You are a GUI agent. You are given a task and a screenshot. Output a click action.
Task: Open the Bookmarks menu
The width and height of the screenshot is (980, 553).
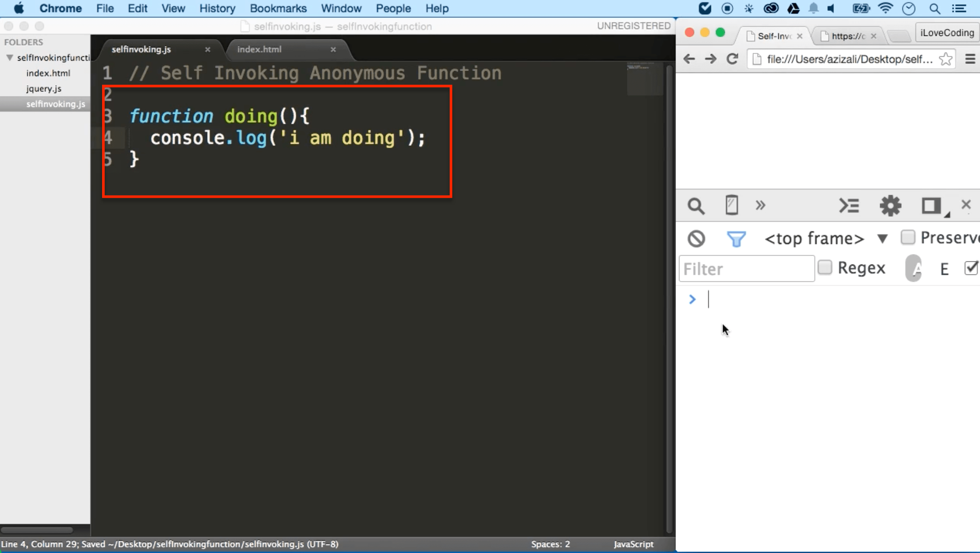(x=278, y=8)
